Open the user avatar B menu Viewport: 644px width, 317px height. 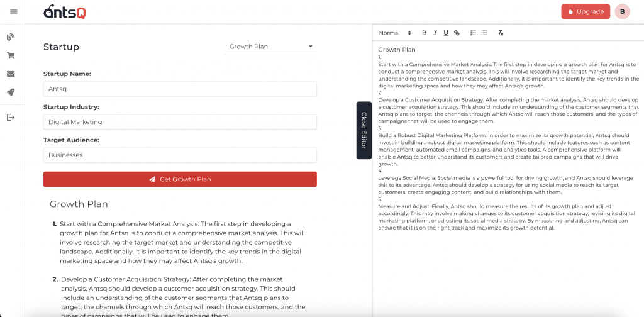click(622, 11)
